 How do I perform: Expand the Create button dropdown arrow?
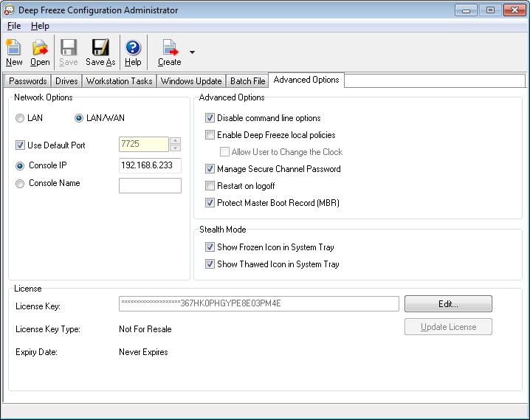point(192,52)
